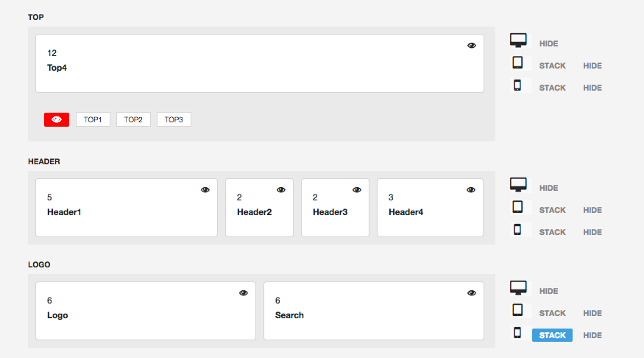Enable tablet HIDE for HEADER section

(x=592, y=210)
